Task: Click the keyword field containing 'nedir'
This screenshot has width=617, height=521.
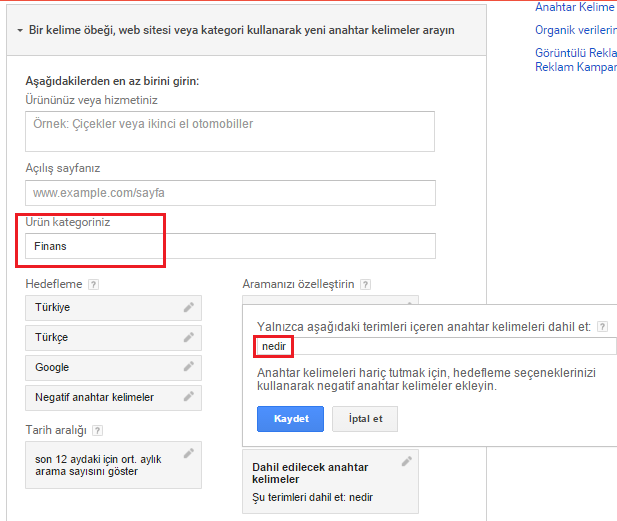Action: [x=435, y=346]
